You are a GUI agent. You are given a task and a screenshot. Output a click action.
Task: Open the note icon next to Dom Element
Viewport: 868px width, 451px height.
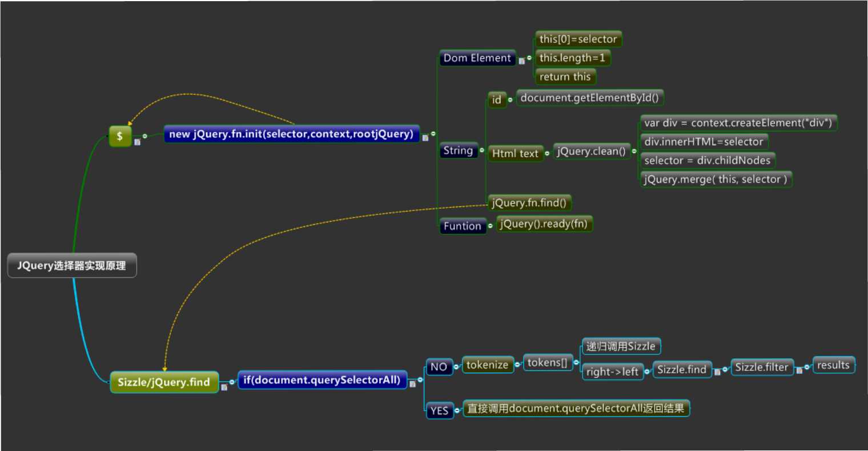(x=521, y=61)
